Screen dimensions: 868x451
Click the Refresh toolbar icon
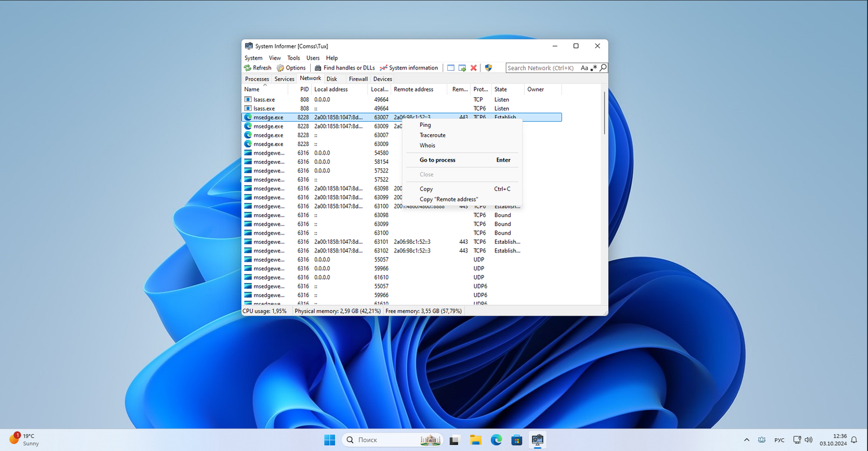[x=248, y=68]
